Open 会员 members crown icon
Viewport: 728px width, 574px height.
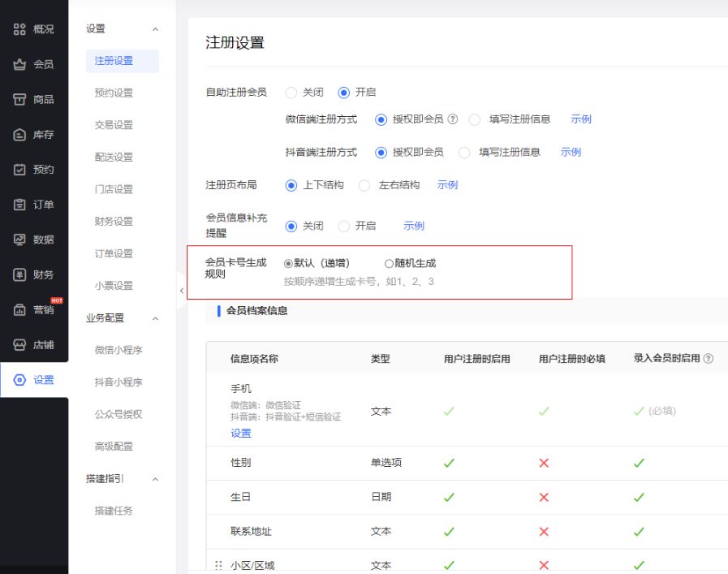(x=19, y=64)
